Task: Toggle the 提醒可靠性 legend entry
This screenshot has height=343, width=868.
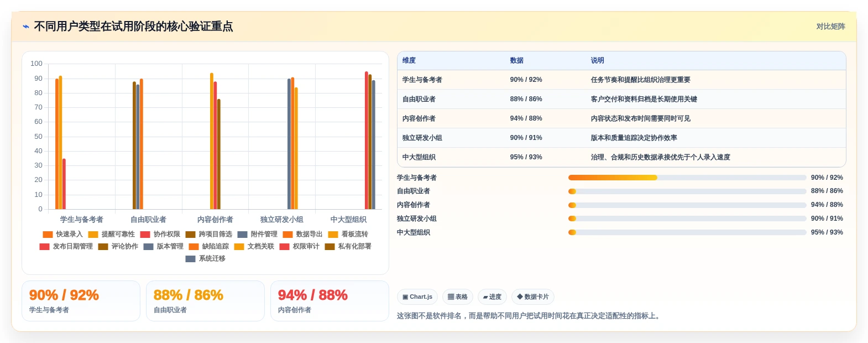Action: pos(111,235)
